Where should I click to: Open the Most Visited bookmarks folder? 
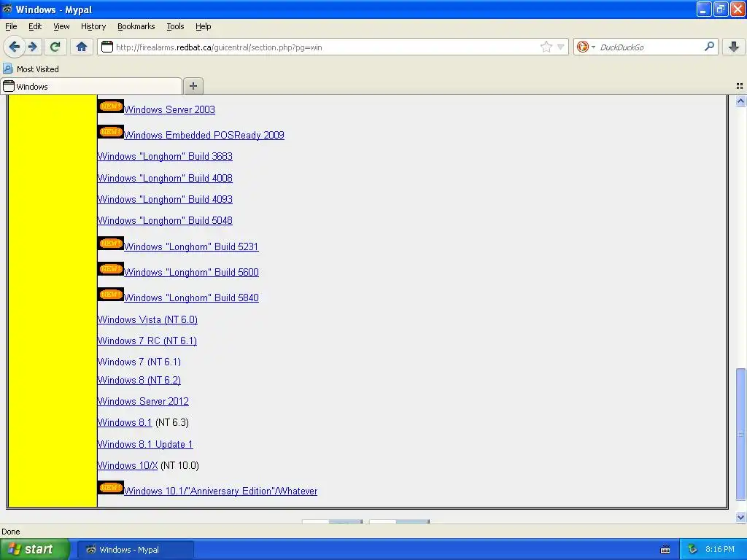click(x=31, y=69)
